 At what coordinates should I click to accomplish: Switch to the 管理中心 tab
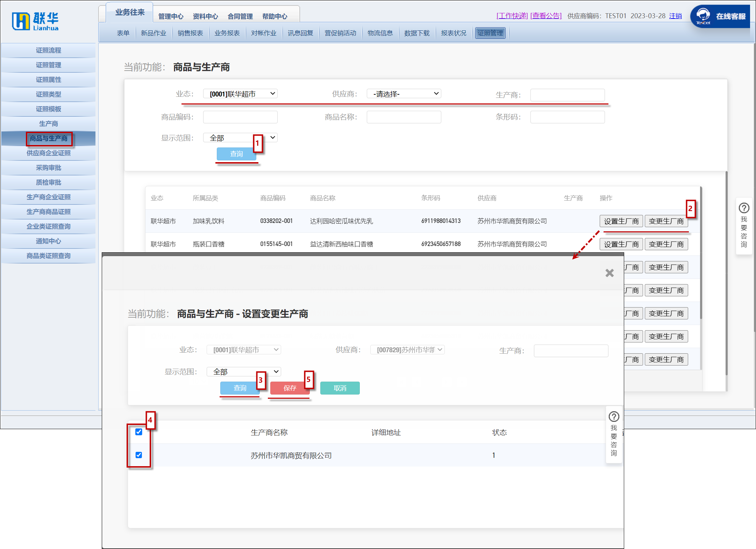click(x=171, y=16)
